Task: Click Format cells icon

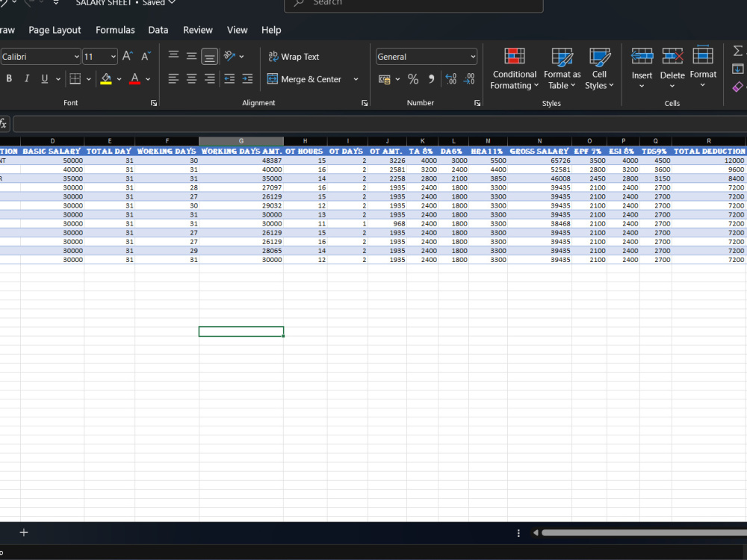Action: [703, 56]
